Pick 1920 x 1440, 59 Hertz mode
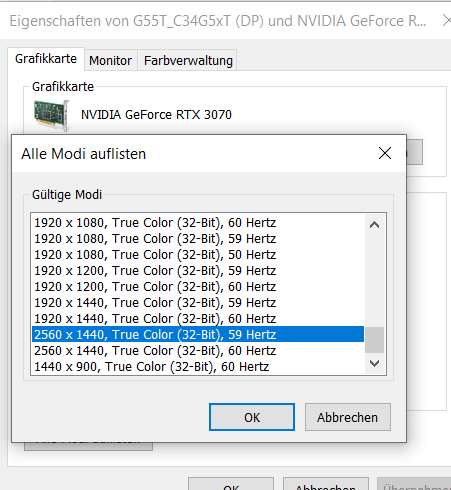The height and width of the screenshot is (490, 451). click(198, 303)
